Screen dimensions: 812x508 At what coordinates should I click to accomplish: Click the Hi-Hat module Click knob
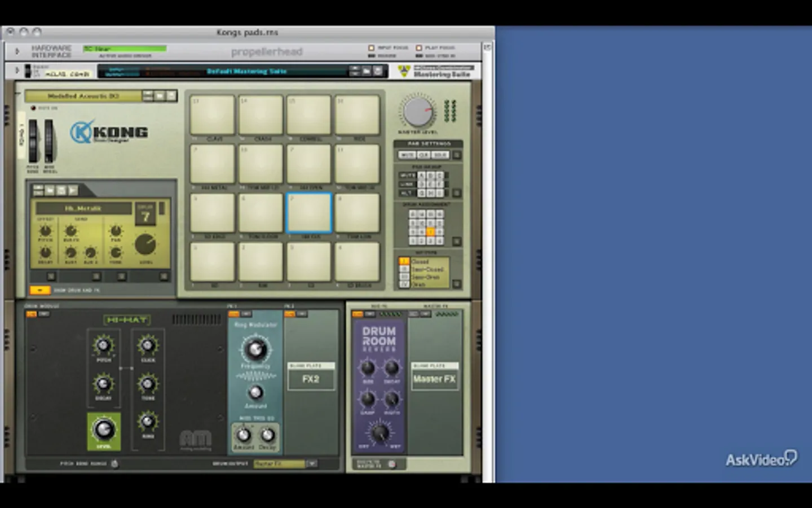tap(148, 345)
